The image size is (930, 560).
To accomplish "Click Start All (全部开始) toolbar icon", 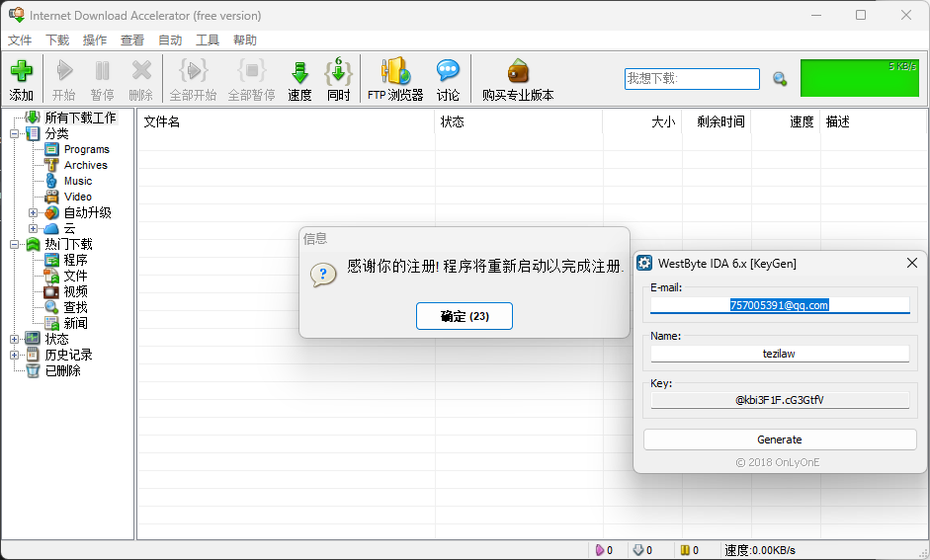I will pos(194,71).
